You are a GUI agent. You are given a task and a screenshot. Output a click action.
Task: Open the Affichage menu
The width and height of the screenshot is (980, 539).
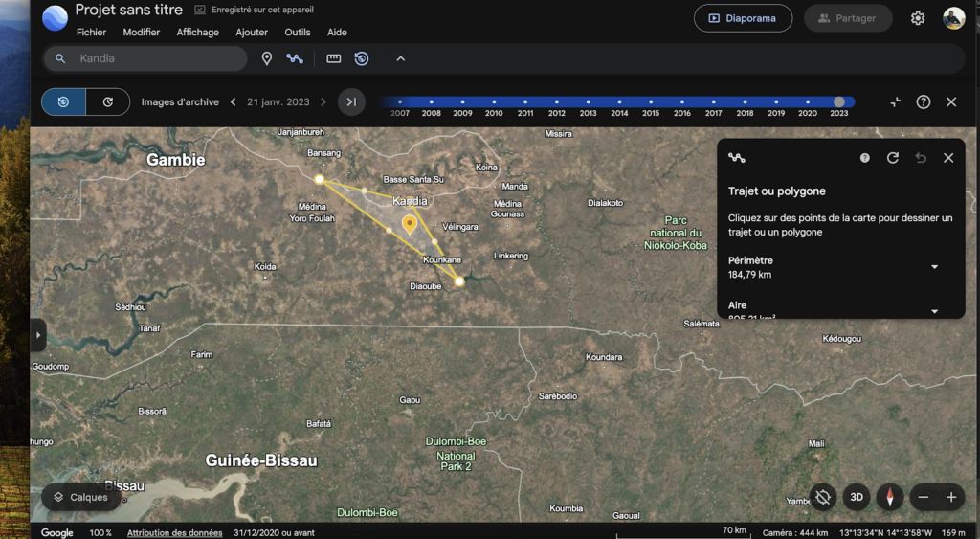point(197,32)
